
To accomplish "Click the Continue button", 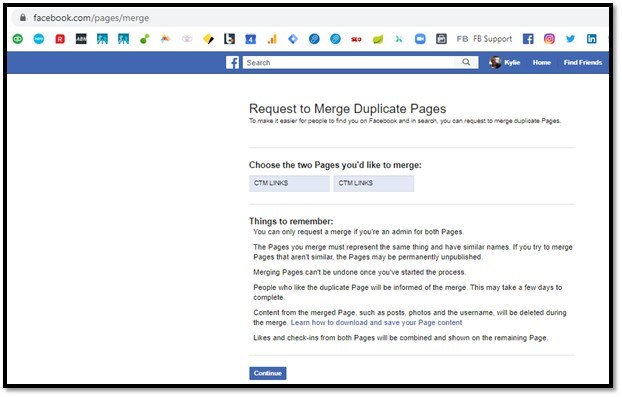I will 268,374.
